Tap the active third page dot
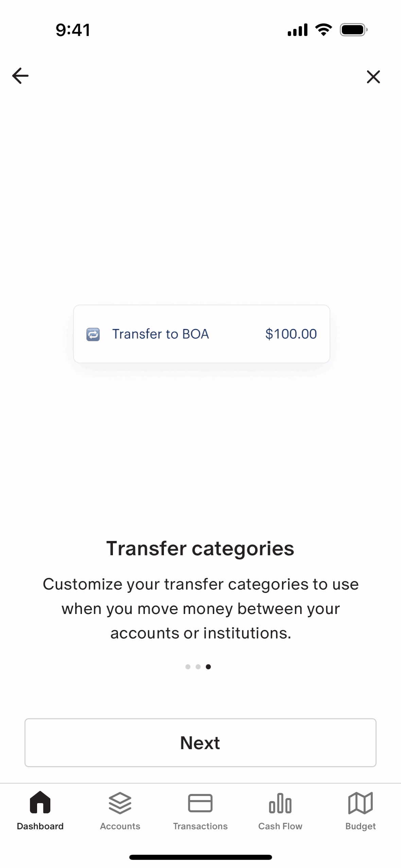The image size is (401, 868). [x=208, y=667]
